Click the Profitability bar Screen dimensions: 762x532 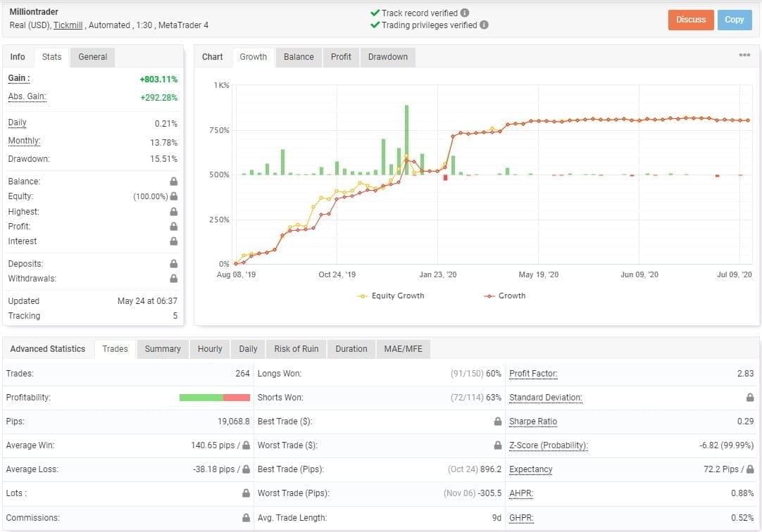point(215,397)
